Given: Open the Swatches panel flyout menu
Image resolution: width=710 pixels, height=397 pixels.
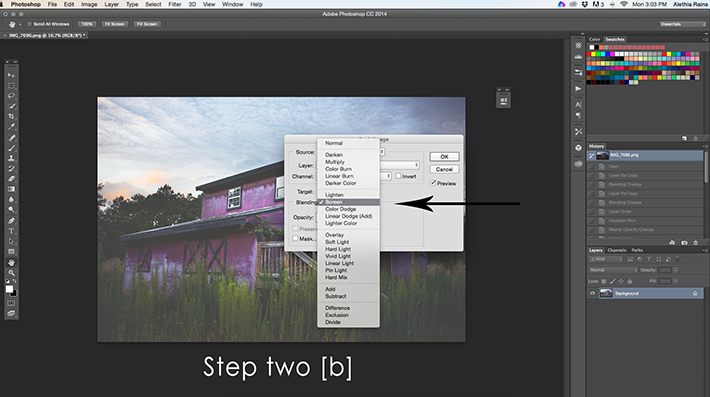Looking at the screenshot, I should click(705, 39).
